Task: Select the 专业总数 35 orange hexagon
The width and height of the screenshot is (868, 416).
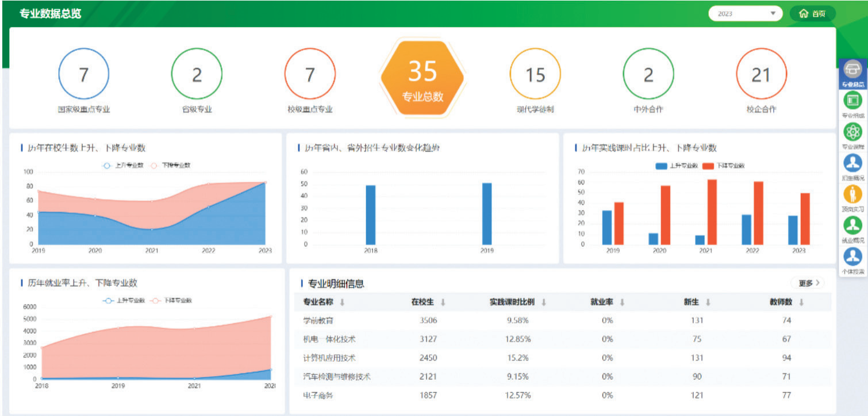Action: click(x=423, y=79)
